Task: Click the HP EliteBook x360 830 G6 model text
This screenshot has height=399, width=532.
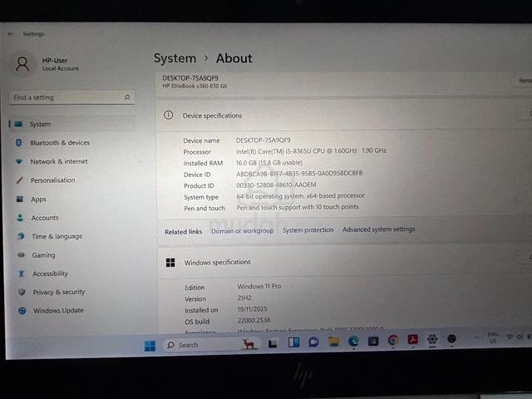Action: coord(195,86)
